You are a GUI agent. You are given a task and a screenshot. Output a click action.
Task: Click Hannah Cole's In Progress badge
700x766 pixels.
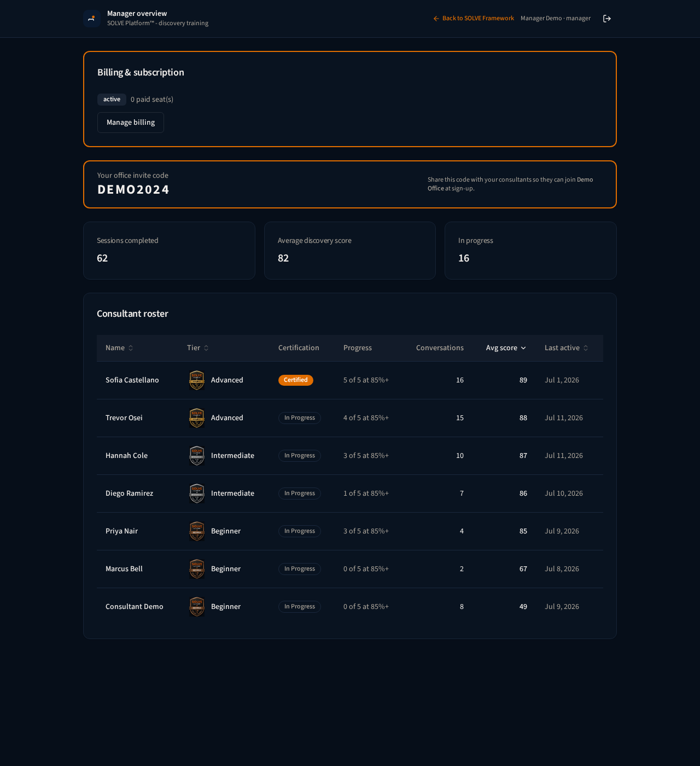300,456
